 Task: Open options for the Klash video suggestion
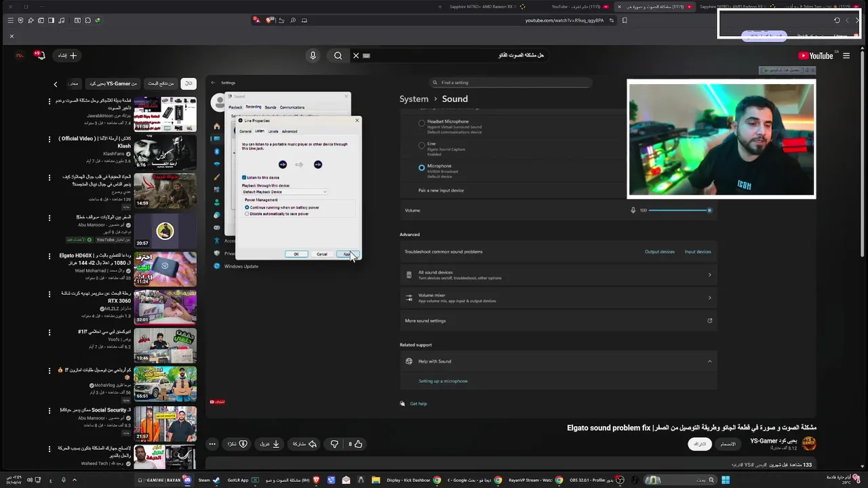[50, 139]
